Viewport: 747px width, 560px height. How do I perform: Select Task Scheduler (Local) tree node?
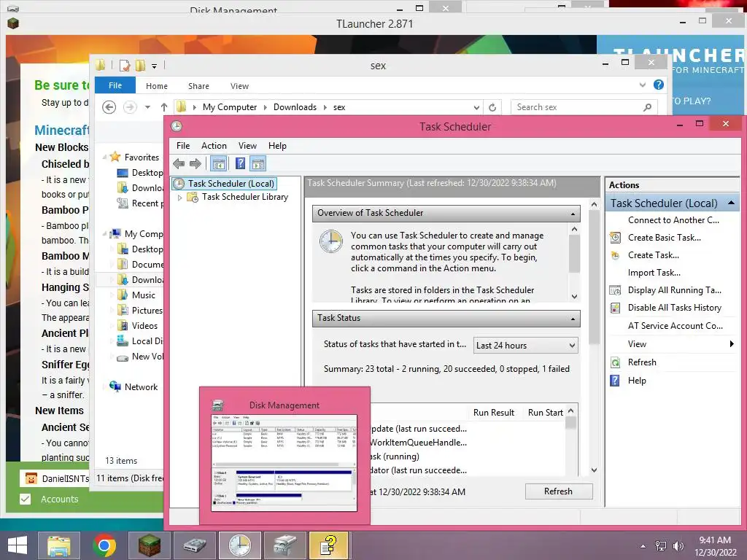click(x=224, y=183)
